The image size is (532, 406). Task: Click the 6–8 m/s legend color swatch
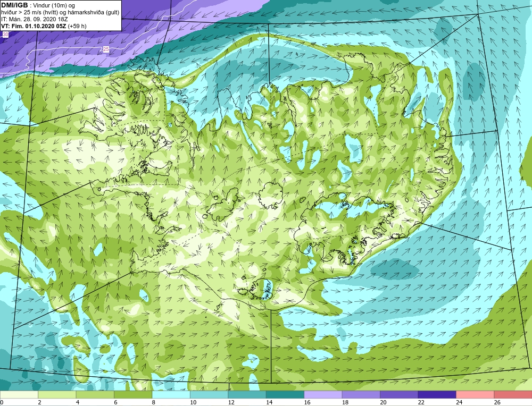coord(133,394)
